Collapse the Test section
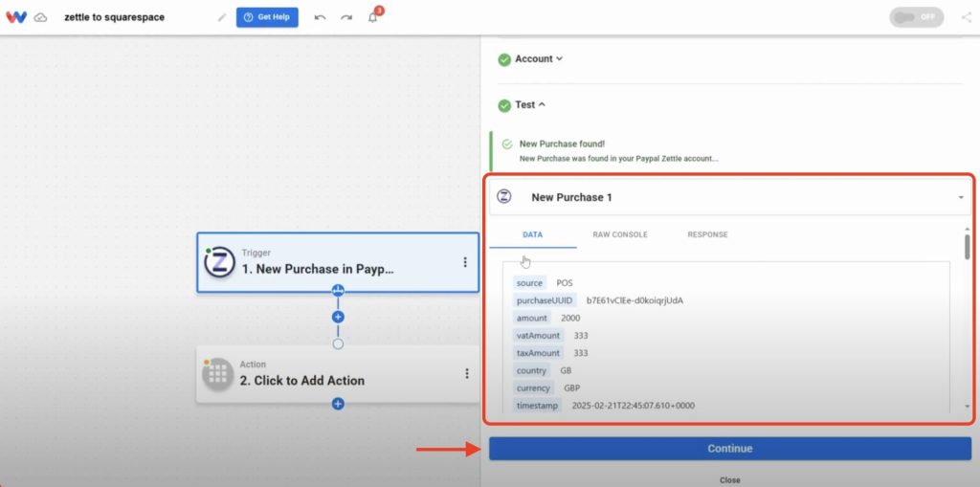Screen dimensions: 980x487 pyautogui.click(x=530, y=105)
